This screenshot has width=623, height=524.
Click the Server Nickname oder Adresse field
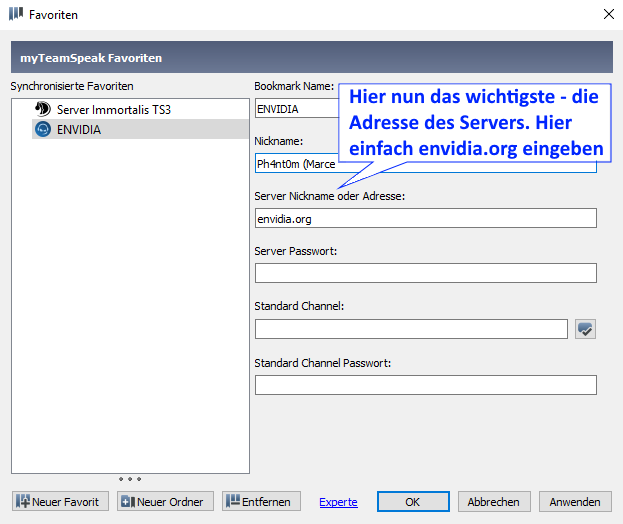[425, 218]
